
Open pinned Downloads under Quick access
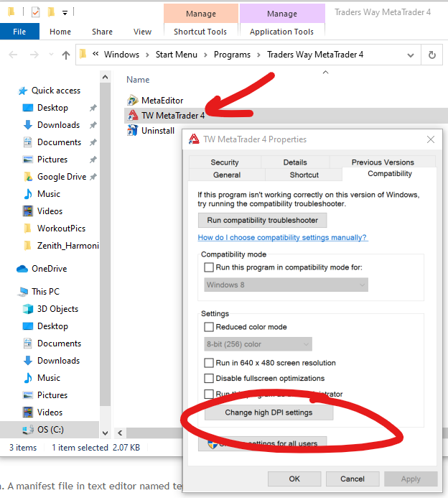tap(52, 125)
